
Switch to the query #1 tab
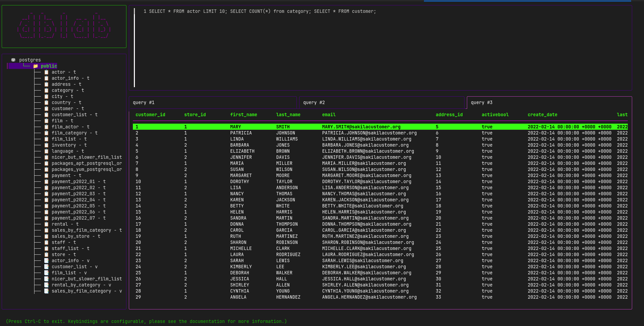pyautogui.click(x=213, y=102)
